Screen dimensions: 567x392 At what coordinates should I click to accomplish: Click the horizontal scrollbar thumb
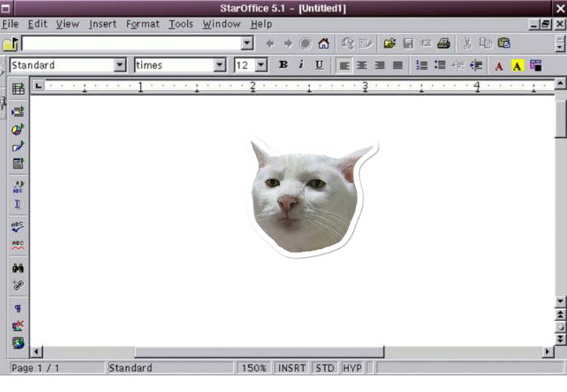coord(259,351)
